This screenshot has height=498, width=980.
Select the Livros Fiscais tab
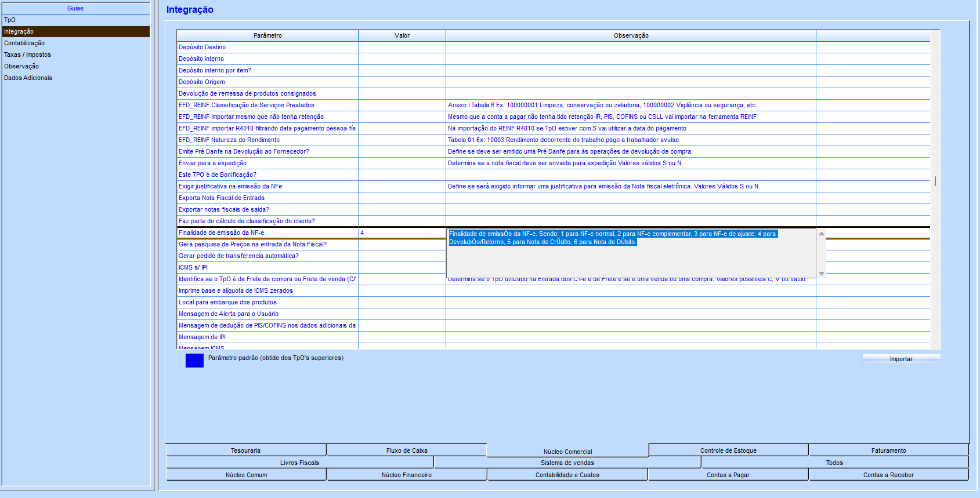(299, 463)
